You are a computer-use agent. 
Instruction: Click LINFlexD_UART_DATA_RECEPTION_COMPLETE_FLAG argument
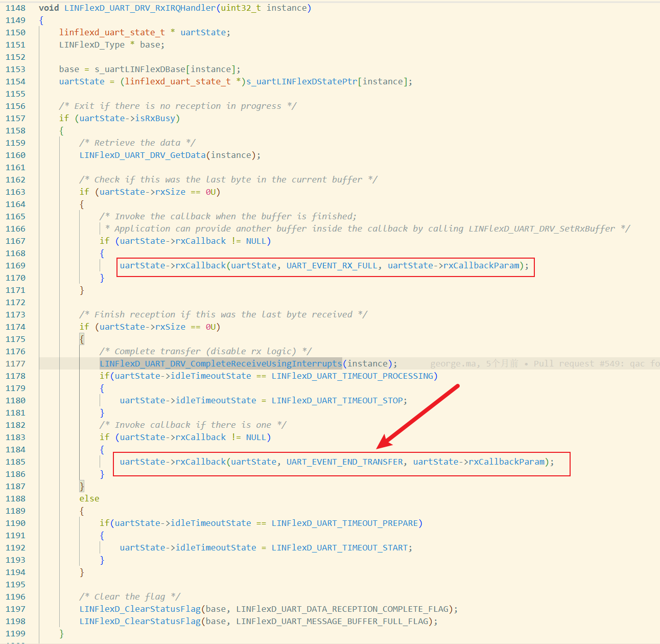tap(342, 609)
